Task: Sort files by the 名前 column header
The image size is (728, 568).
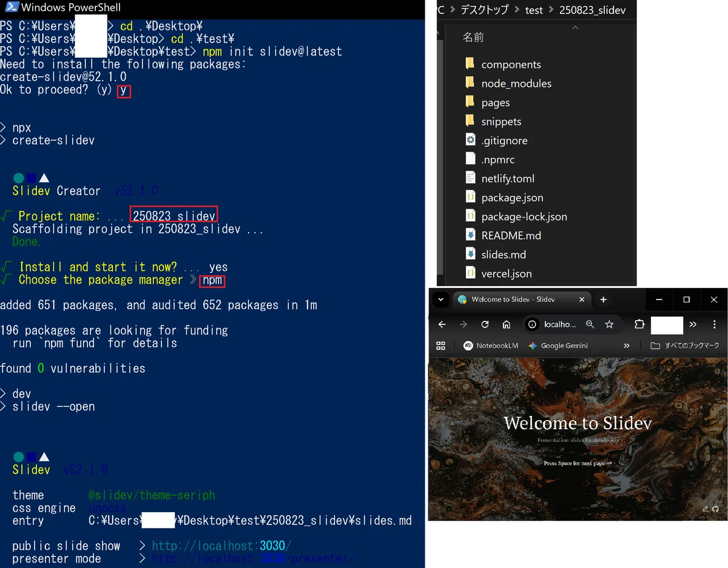Action: pos(473,37)
